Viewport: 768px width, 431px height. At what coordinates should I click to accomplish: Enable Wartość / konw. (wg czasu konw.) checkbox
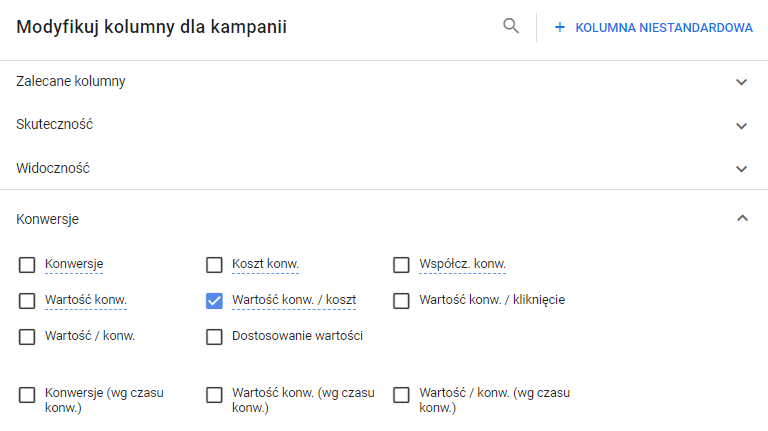[x=401, y=395]
